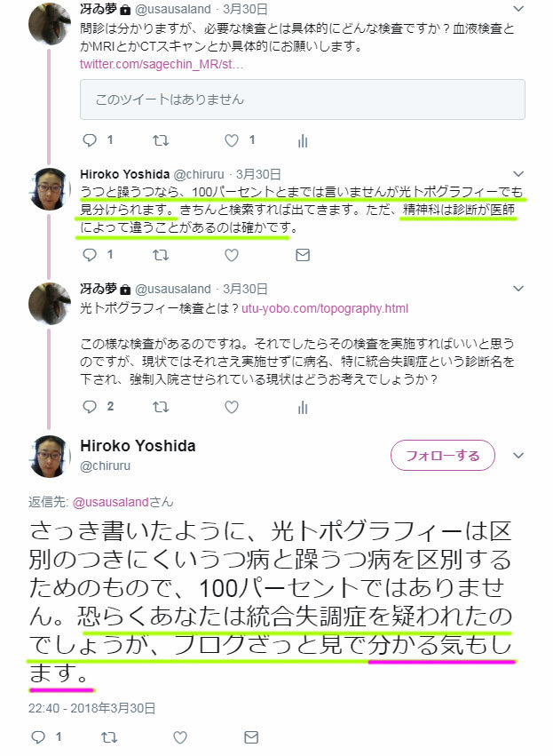Viewport: 553px width, 756px height.
Task: Reply to the 光トポグラフィー検査とは tweet
Action: tap(90, 407)
